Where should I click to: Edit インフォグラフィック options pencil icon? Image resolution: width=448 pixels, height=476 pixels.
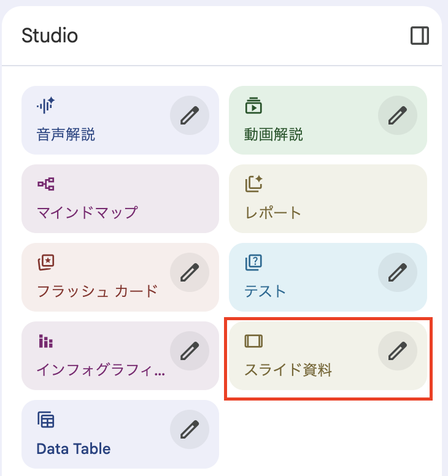190,351
